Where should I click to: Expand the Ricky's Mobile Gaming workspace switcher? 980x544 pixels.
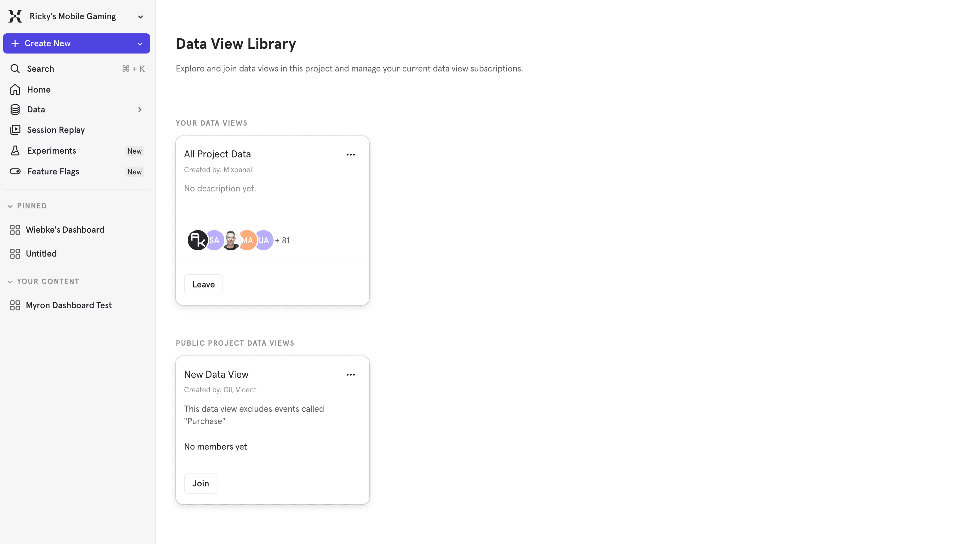click(x=140, y=16)
